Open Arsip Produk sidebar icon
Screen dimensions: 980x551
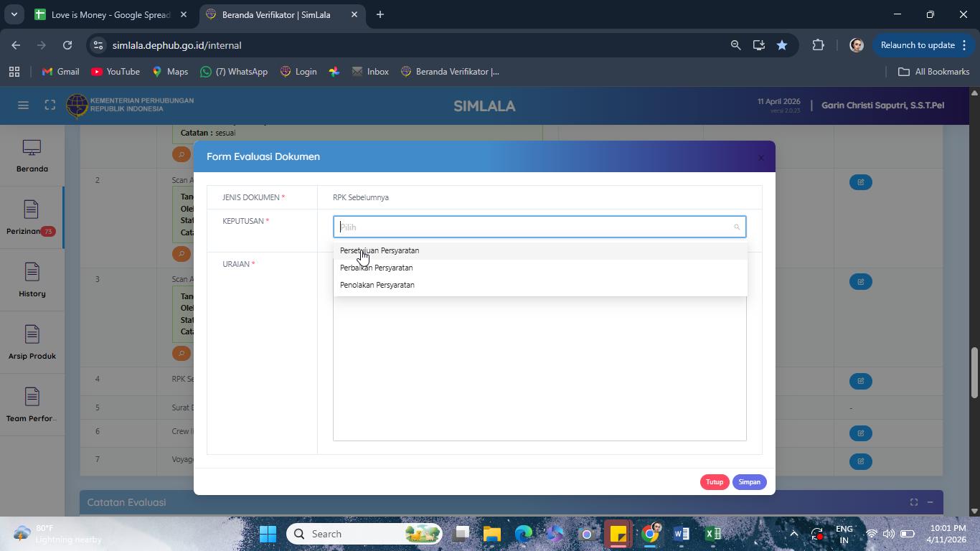tap(32, 343)
